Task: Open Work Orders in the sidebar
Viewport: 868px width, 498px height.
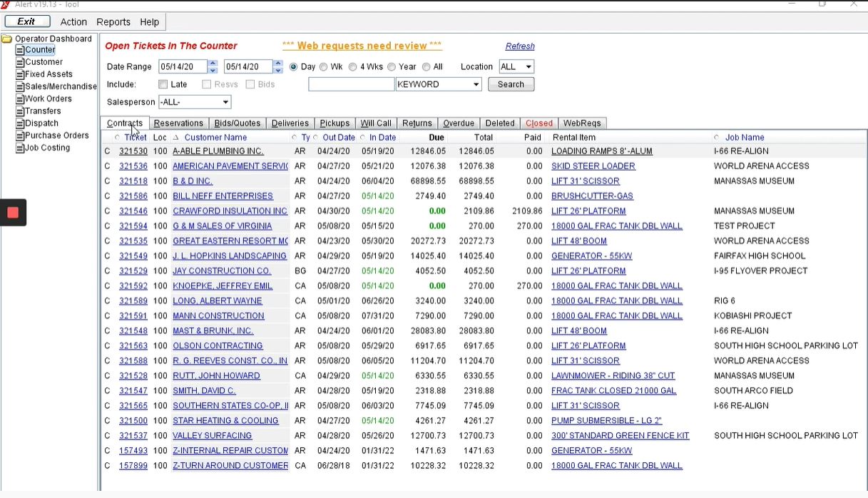Action: [48, 98]
